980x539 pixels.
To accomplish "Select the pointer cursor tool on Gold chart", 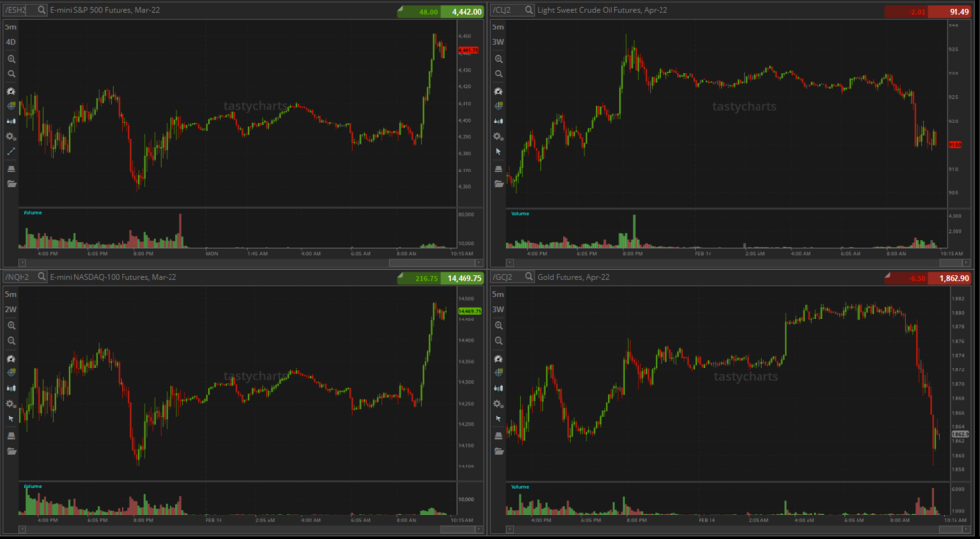I will point(498,418).
